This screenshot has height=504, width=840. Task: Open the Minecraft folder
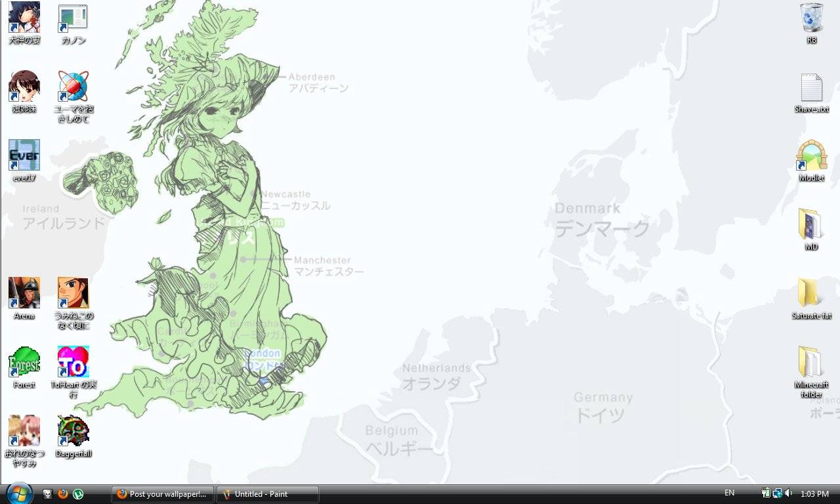point(811,362)
